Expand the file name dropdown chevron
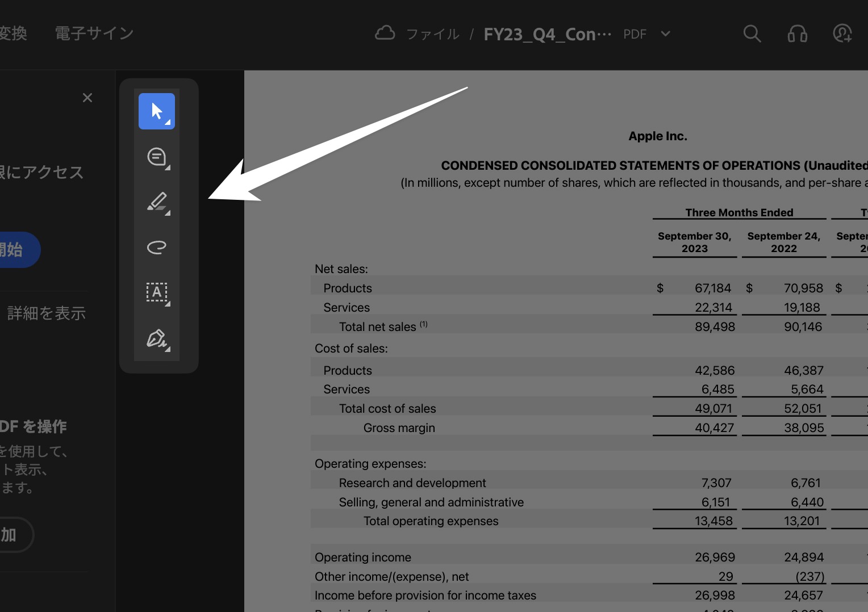The width and height of the screenshot is (868, 612). [x=666, y=33]
